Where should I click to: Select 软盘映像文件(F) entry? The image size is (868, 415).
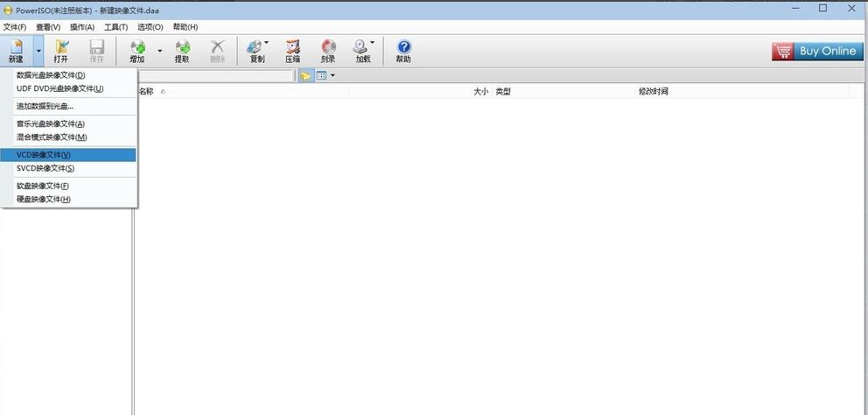[x=68, y=186]
